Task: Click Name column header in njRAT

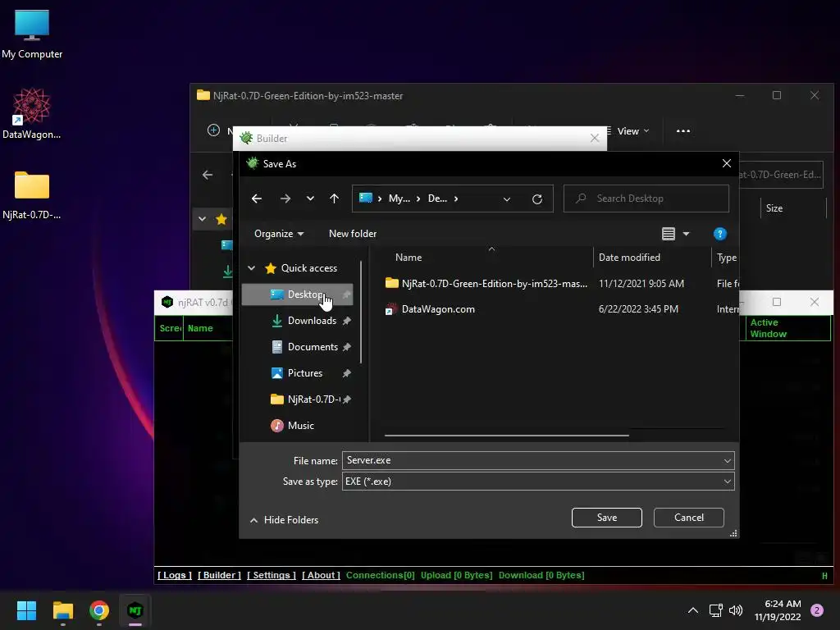Action: point(200,328)
